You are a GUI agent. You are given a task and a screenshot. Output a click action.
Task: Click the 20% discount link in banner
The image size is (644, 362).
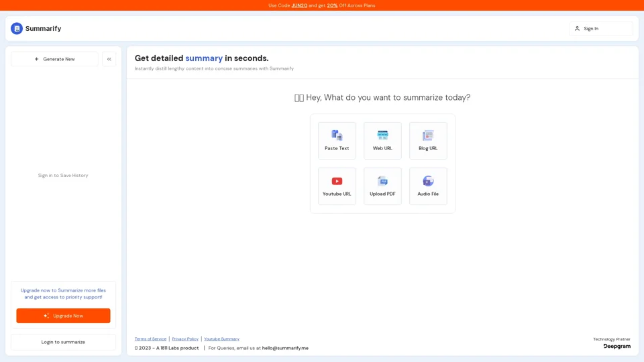click(332, 5)
